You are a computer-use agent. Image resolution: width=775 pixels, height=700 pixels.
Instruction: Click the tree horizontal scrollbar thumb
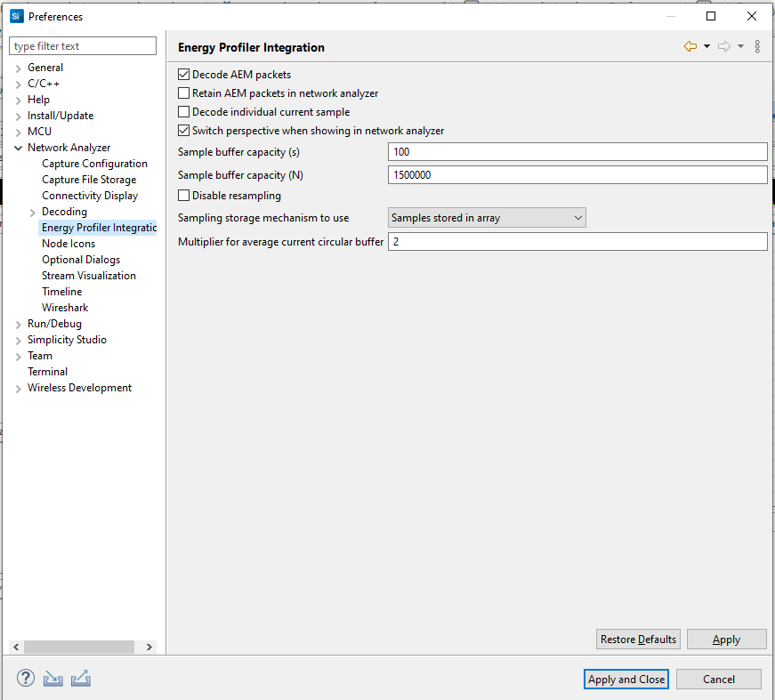tap(79, 647)
